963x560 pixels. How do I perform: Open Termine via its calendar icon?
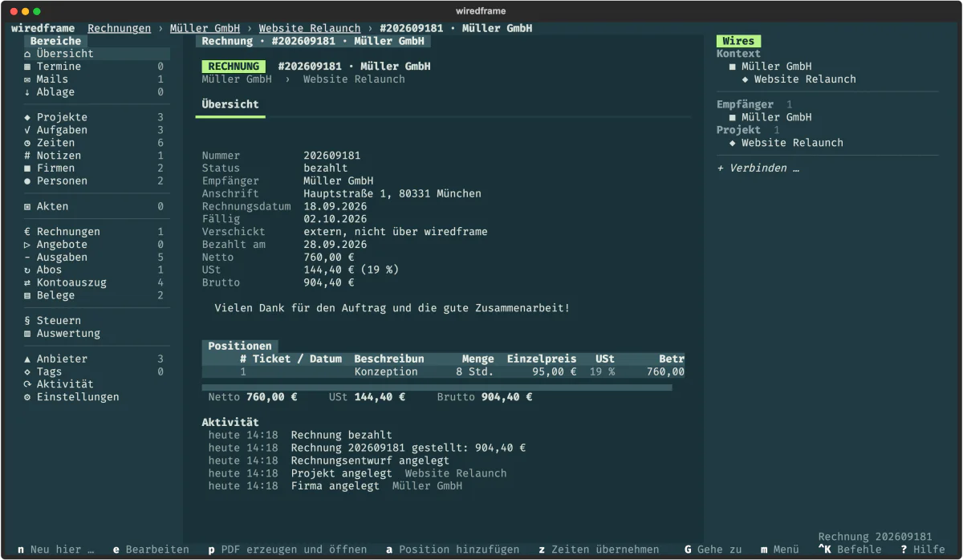coord(27,67)
